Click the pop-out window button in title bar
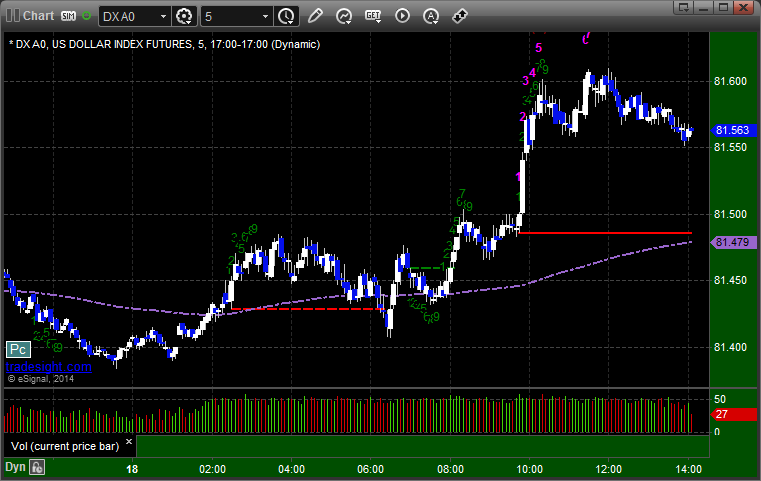Viewport: 761px width, 481px height. [x=684, y=7]
